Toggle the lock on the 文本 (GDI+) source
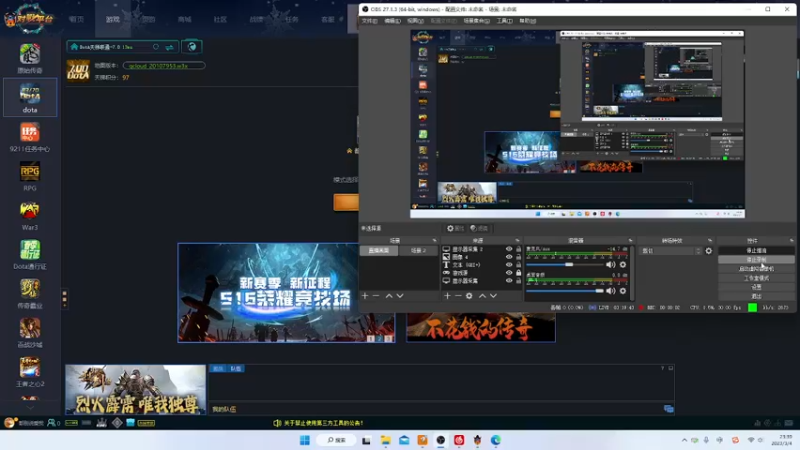 (x=518, y=265)
